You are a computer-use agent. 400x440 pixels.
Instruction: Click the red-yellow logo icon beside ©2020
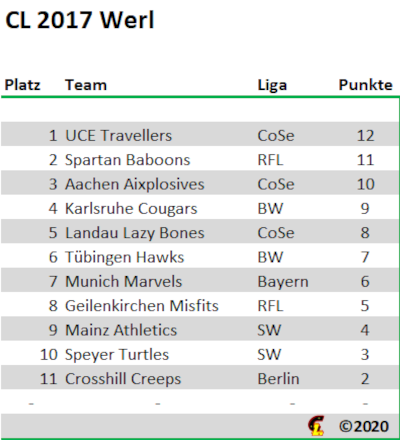(316, 426)
